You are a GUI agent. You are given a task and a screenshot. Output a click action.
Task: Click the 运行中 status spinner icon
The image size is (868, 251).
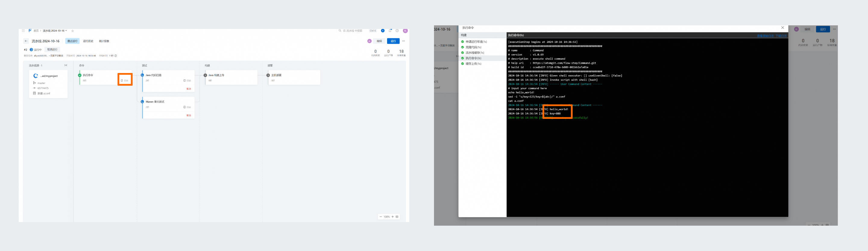[31, 49]
